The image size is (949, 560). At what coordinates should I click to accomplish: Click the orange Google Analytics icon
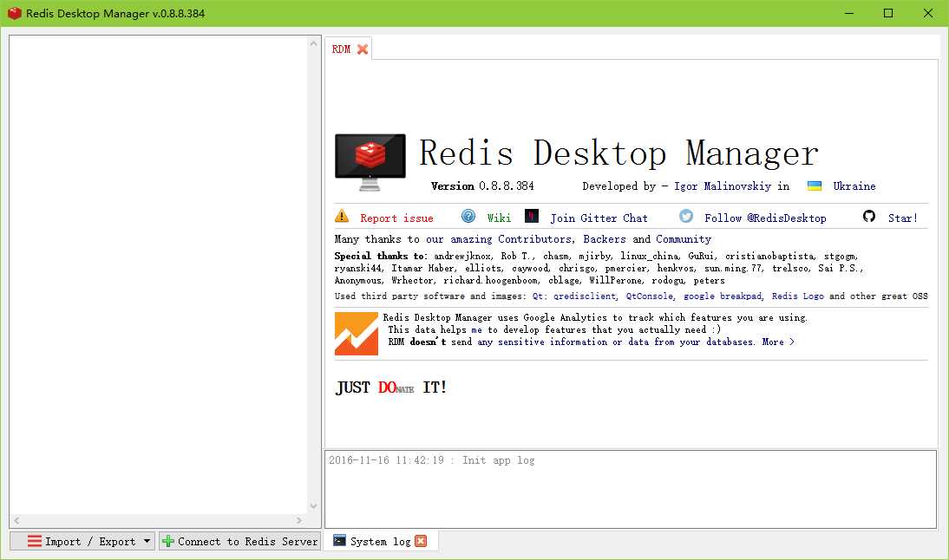[x=357, y=334]
